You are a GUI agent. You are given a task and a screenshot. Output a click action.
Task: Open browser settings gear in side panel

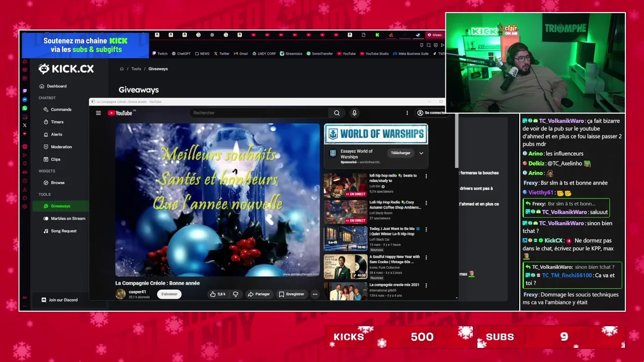pos(25,207)
